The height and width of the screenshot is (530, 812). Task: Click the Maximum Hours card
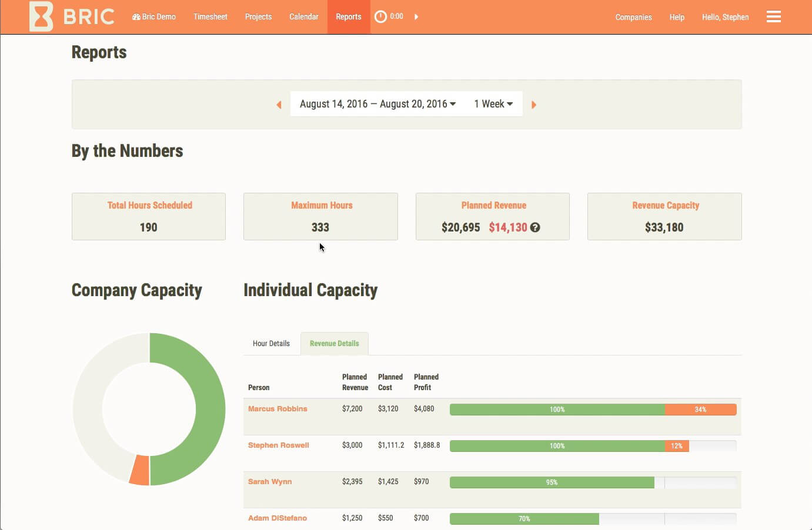(320, 216)
